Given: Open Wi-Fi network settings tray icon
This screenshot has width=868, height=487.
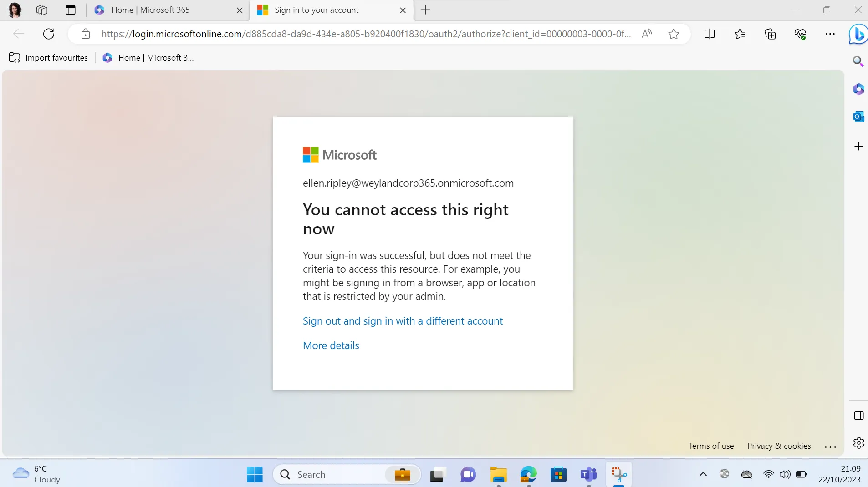Looking at the screenshot, I should (768, 474).
